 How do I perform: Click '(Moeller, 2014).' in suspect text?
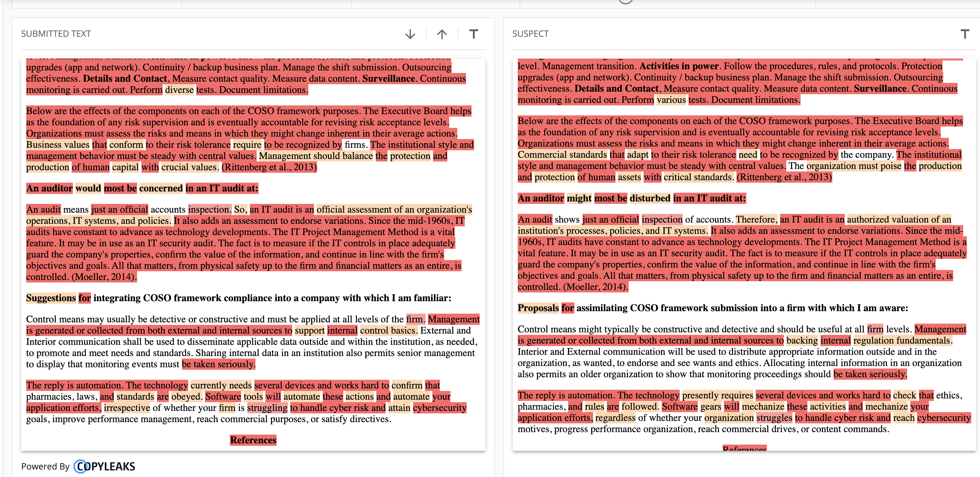[595, 287]
